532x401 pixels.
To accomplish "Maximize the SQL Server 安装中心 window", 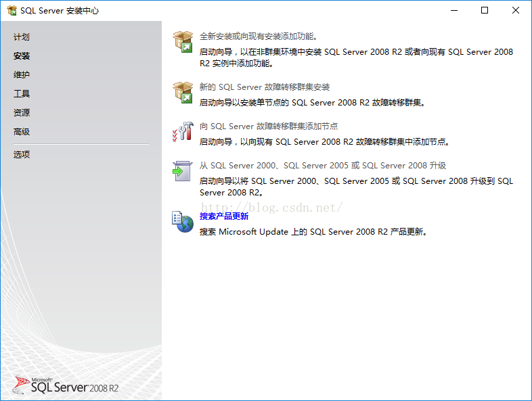I will 485,11.
